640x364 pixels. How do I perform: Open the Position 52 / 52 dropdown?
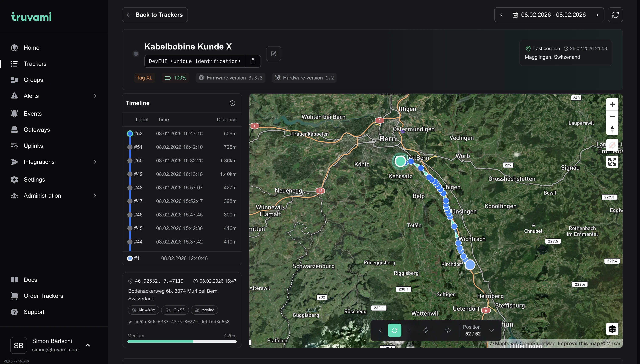[x=491, y=331]
